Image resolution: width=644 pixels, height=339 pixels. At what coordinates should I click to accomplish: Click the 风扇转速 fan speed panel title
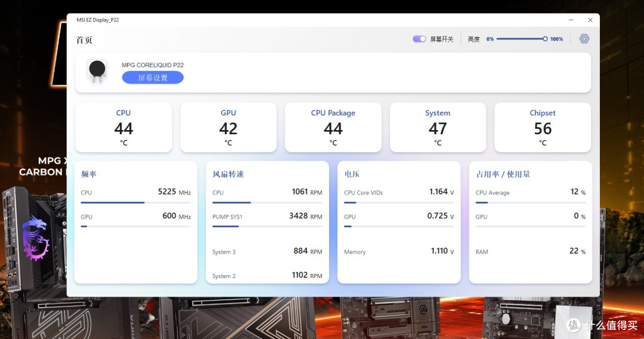[x=228, y=174]
